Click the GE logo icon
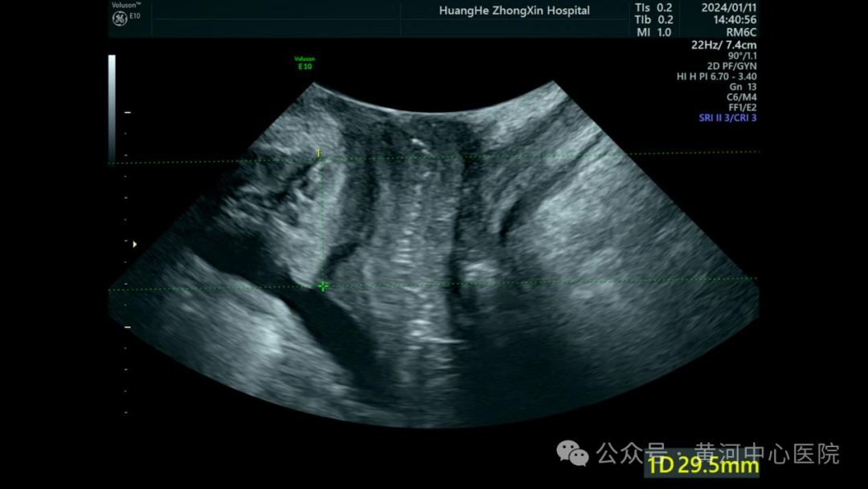The image size is (868, 489). pyautogui.click(x=120, y=18)
